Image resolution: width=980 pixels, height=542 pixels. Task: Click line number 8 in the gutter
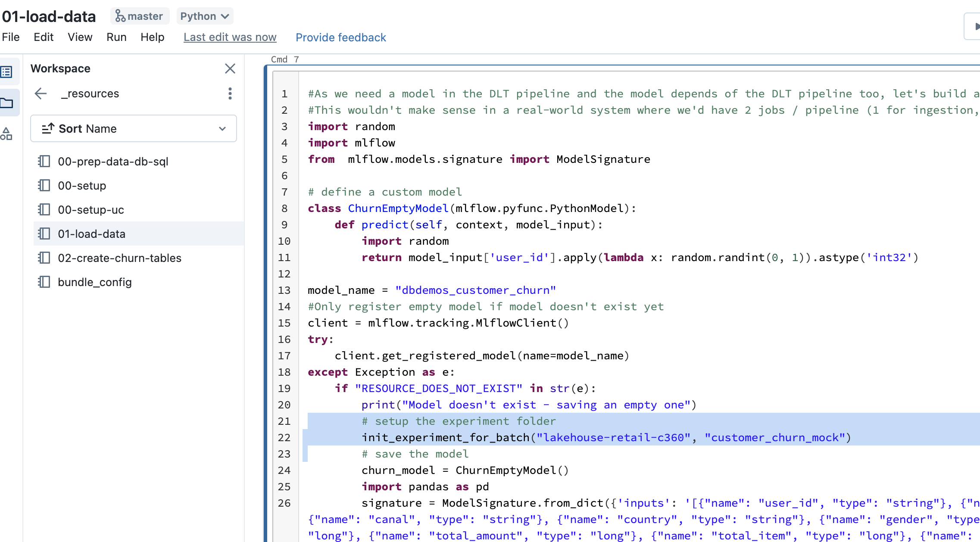pos(284,209)
